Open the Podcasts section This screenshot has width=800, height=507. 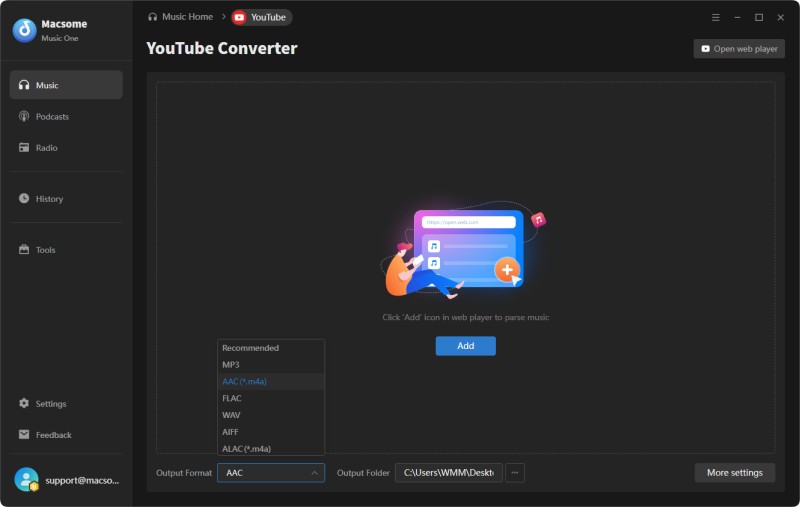click(x=66, y=116)
